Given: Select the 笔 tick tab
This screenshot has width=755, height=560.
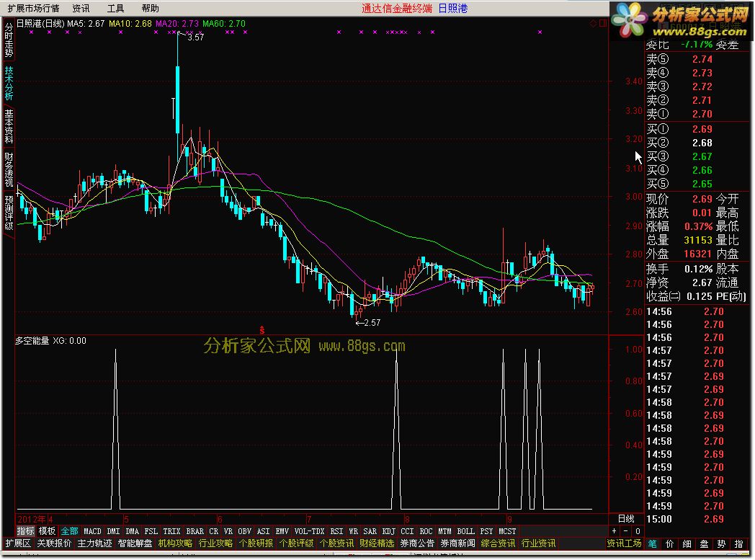Looking at the screenshot, I should click(653, 543).
